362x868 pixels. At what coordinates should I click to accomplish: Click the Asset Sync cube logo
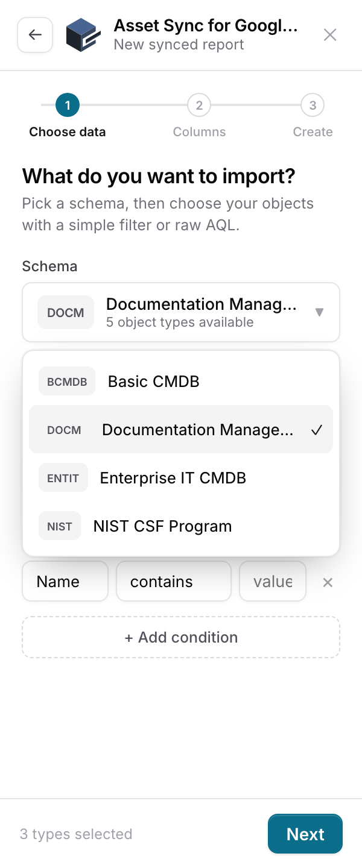(x=83, y=35)
